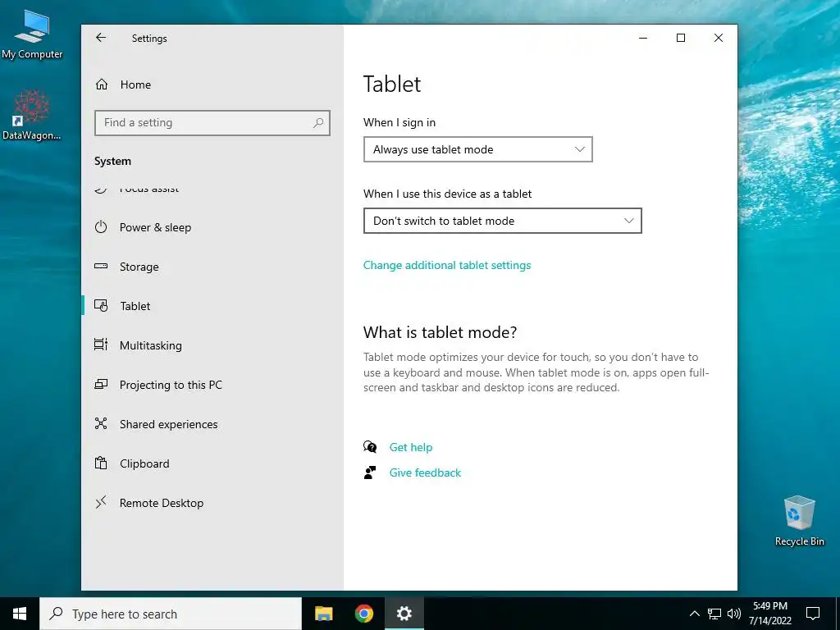Screen dimensions: 840x630
Task: Click the Get help chat bubble icon
Action: point(370,447)
